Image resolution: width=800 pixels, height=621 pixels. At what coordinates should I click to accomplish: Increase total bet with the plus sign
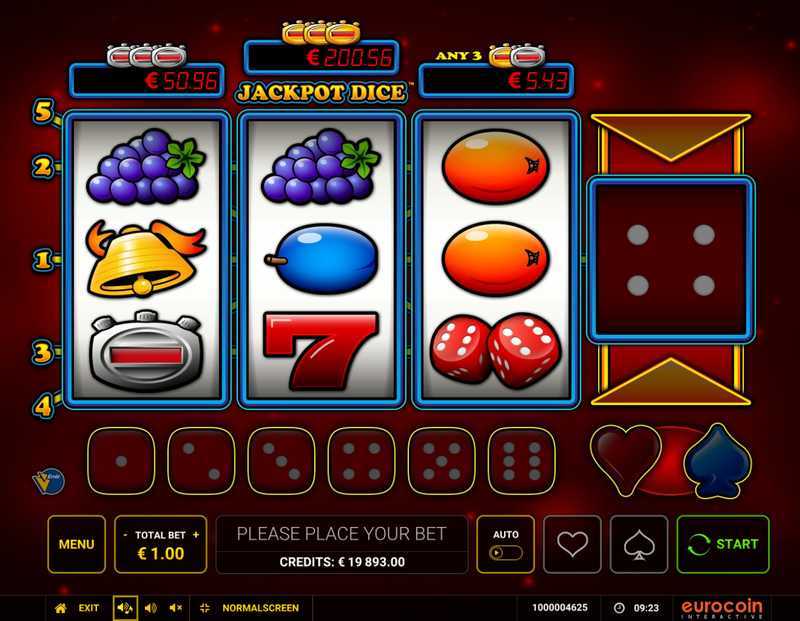point(196,535)
